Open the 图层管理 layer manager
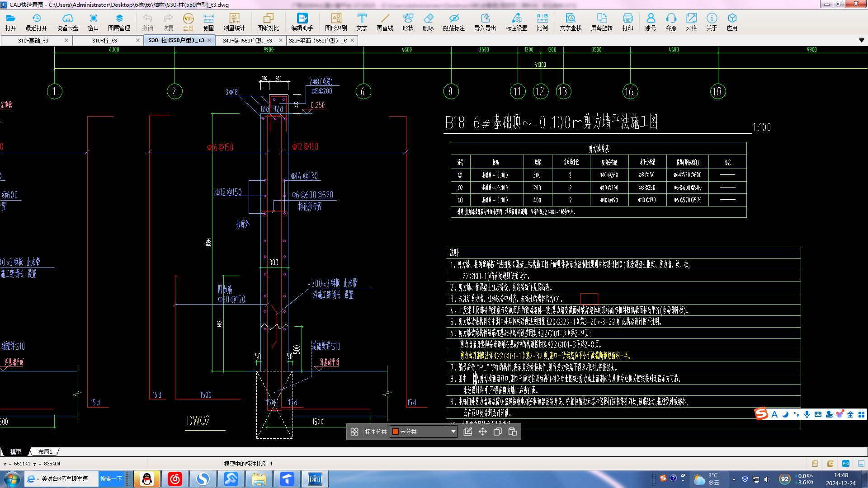The width and height of the screenshot is (868, 488). [x=119, y=22]
